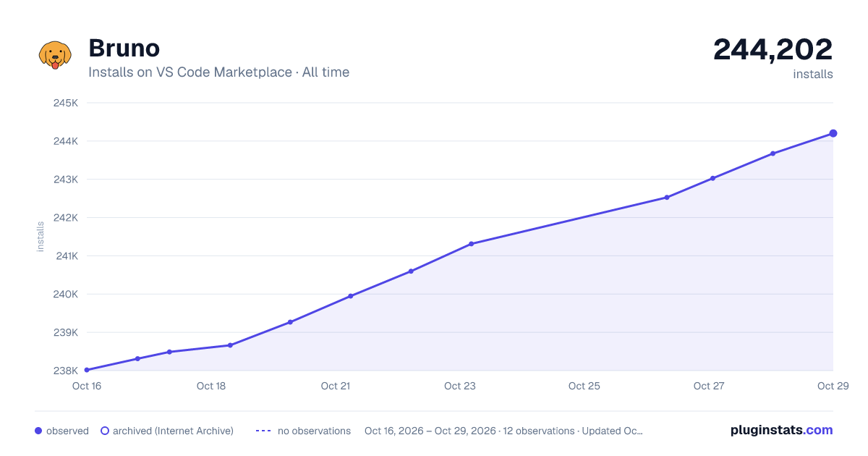Viewport: 868px width, 456px height.
Task: Click the Oct 18 x-axis label
Action: pyautogui.click(x=211, y=386)
